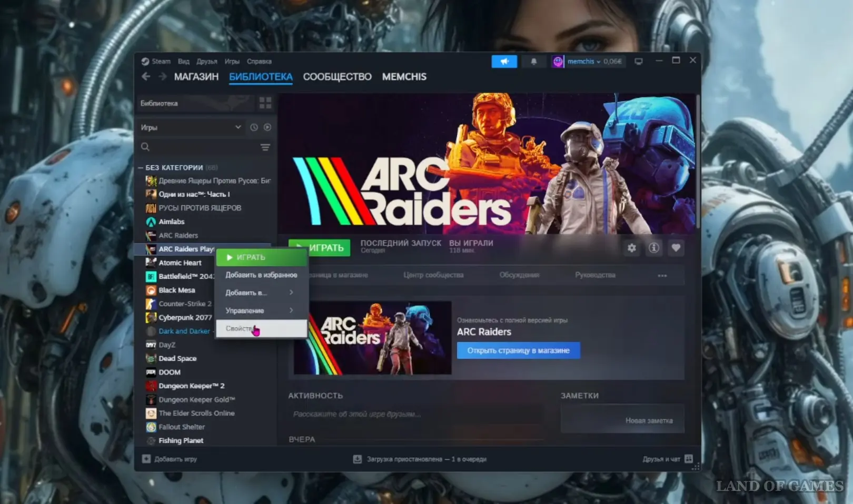Viewport: 853px width, 504px height.
Task: Go to the МАГАЗИН tab
Action: tap(196, 77)
